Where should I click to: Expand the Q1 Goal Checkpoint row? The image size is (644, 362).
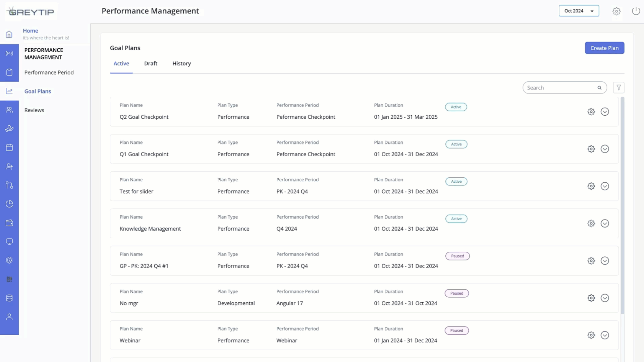coord(604,149)
